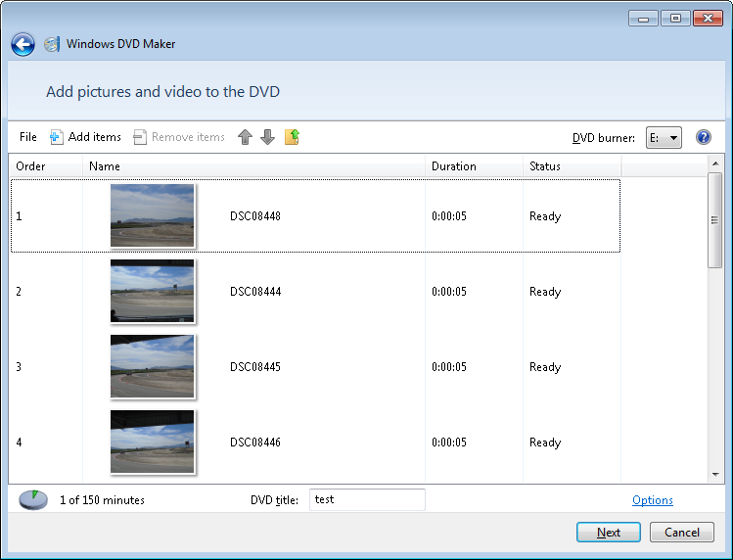Click the DSC08446 file name
This screenshot has width=733, height=560.
click(255, 443)
